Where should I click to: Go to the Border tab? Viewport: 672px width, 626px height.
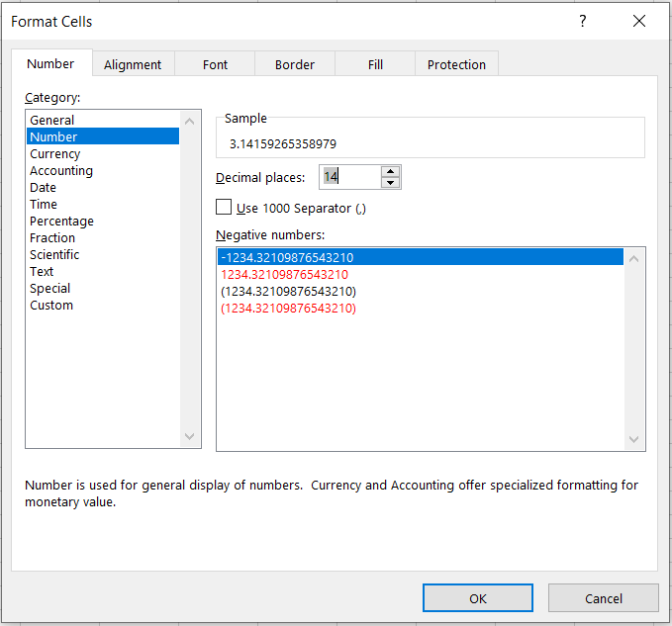pyautogui.click(x=294, y=64)
